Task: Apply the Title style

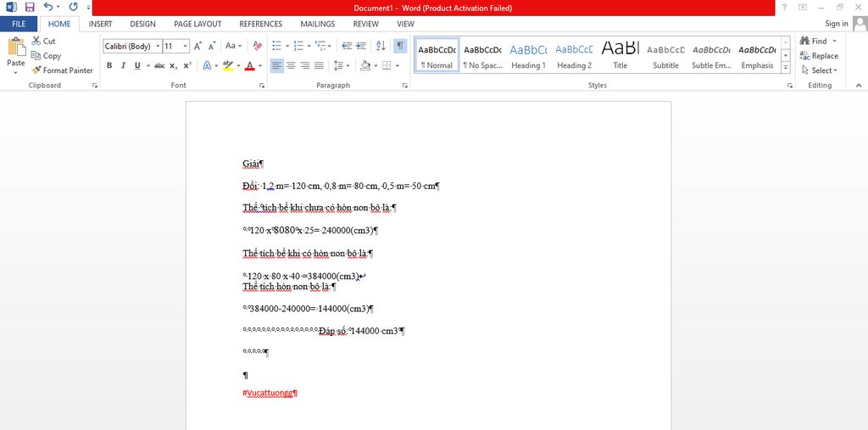Action: pos(620,55)
